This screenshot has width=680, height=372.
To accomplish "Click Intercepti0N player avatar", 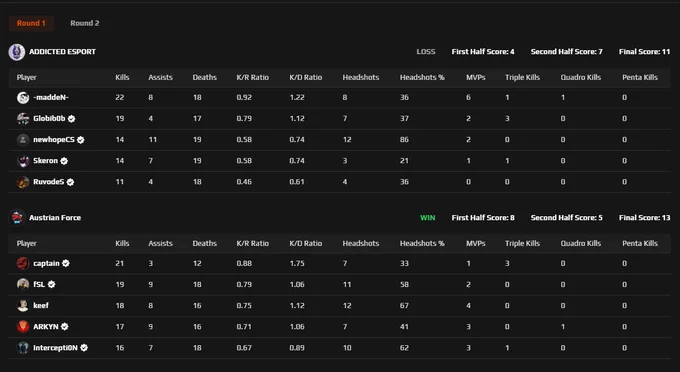I will (23, 348).
